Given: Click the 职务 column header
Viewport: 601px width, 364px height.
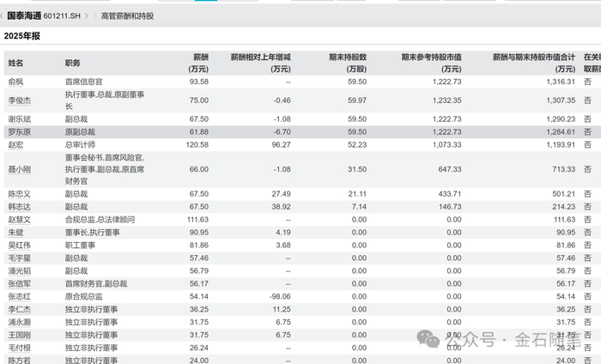Looking at the screenshot, I should (x=72, y=64).
